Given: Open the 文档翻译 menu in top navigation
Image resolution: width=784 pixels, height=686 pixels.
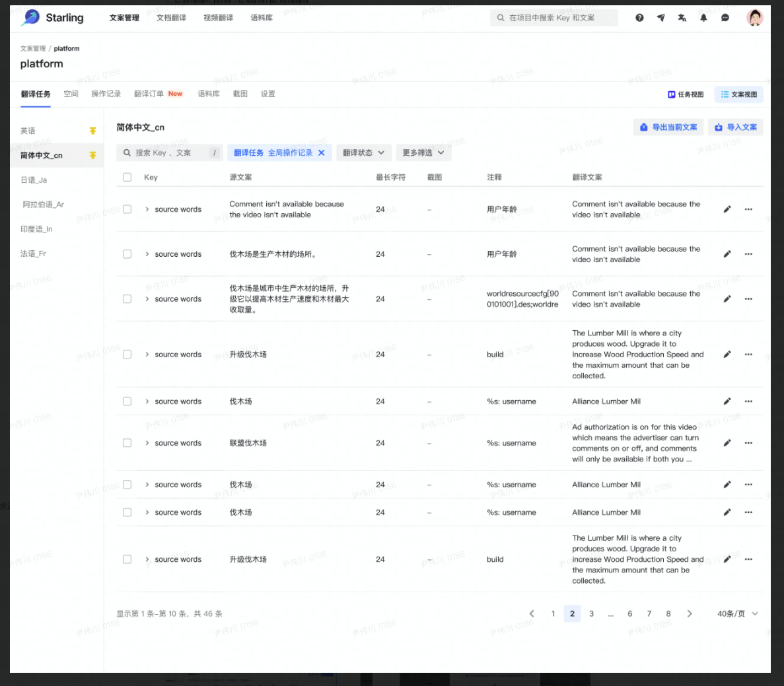Looking at the screenshot, I should [x=171, y=18].
